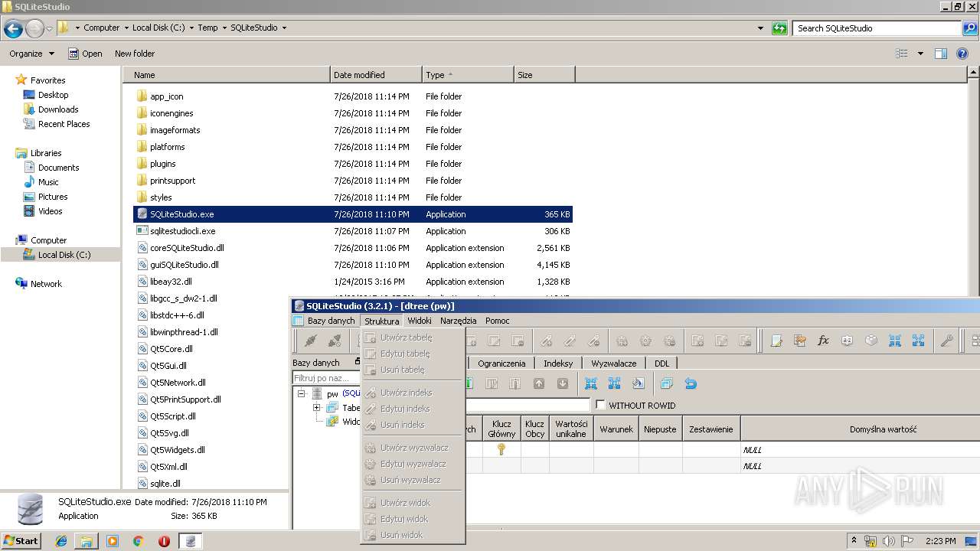
Task: Click the create similar table icon
Action: (x=666, y=383)
